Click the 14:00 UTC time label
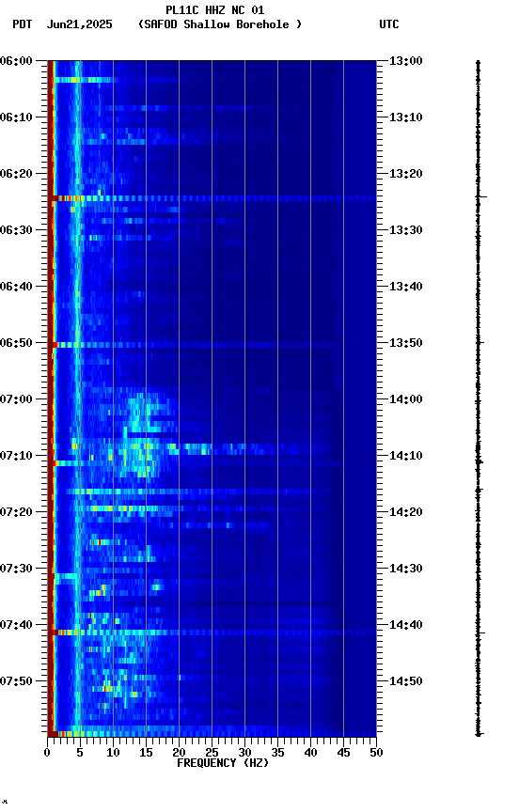The height and width of the screenshot is (812, 519). (x=406, y=399)
